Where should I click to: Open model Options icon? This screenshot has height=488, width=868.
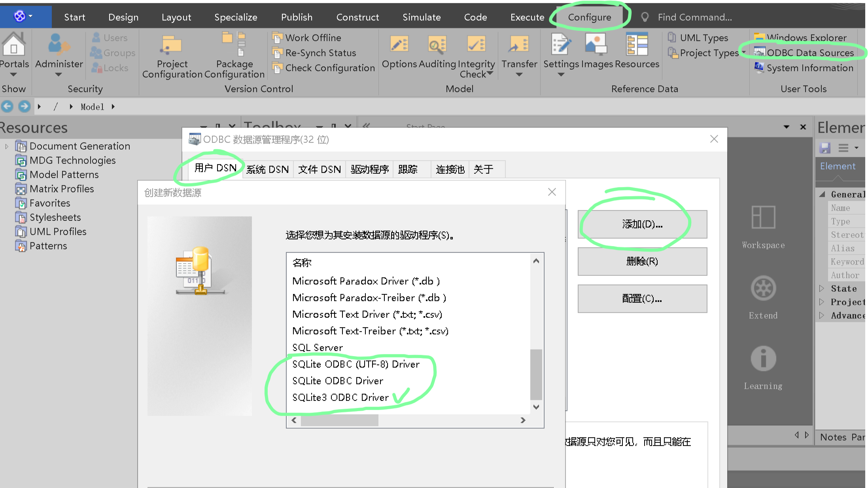[x=399, y=44]
